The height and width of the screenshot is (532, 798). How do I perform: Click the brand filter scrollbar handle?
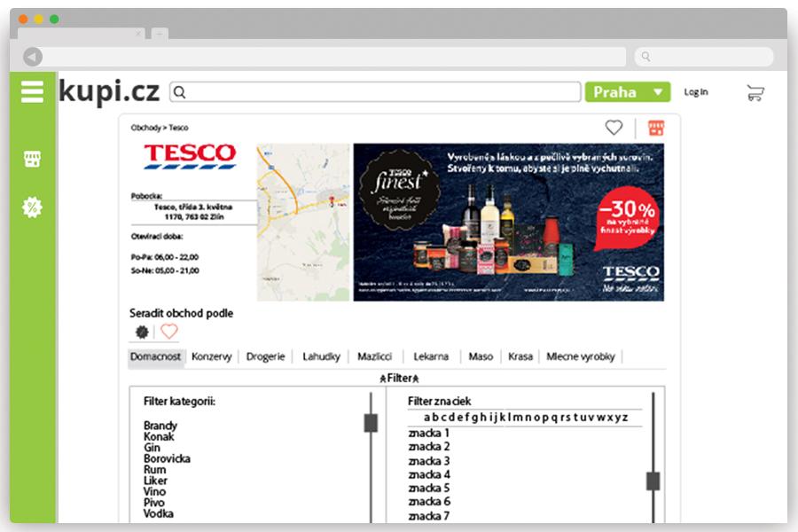click(653, 481)
